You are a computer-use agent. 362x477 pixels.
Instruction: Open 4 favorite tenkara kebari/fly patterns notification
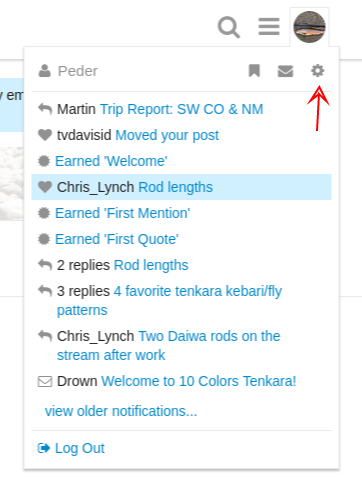[182, 301]
